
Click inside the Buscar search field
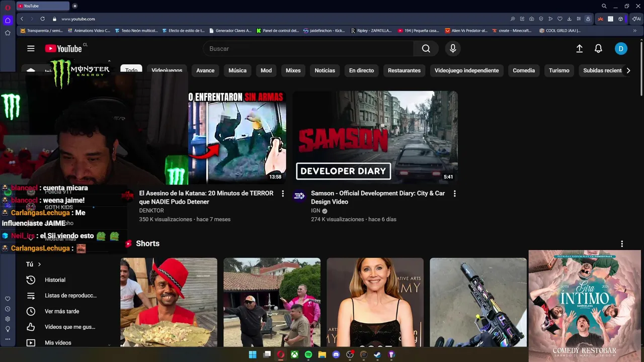tap(308, 48)
